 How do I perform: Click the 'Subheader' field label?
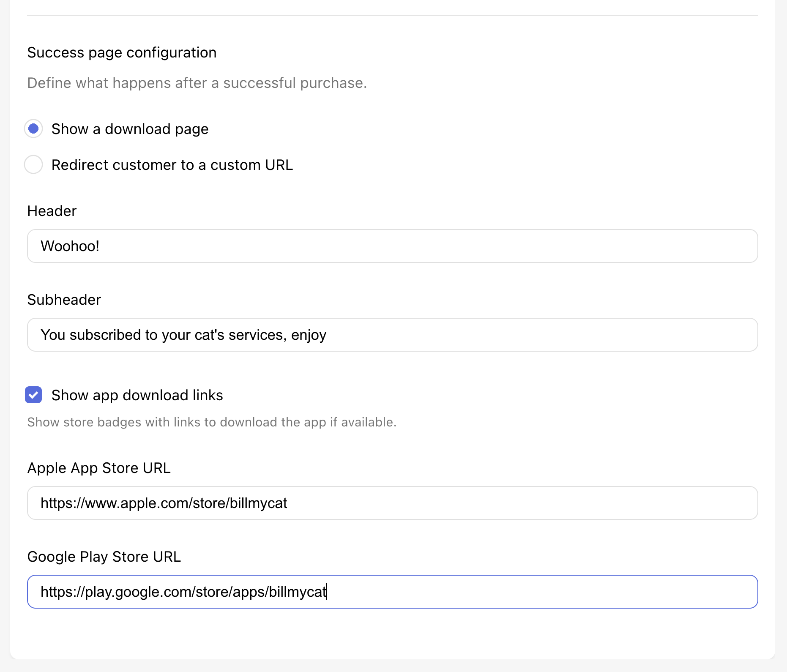(64, 300)
